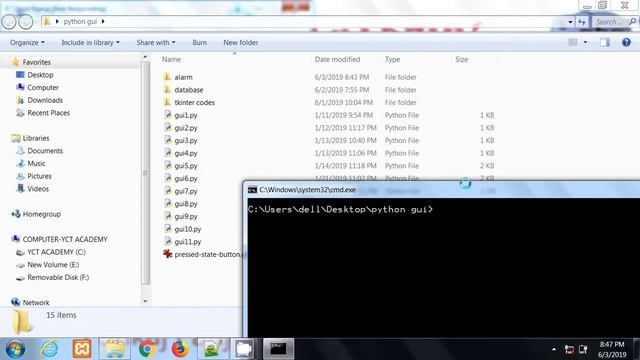Select Libraries in navigation pane
Viewport: 640px width, 360px height.
click(31, 138)
